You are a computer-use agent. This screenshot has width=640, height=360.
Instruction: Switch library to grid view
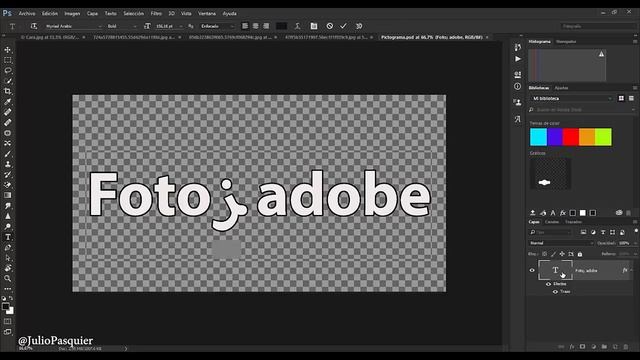pos(621,98)
